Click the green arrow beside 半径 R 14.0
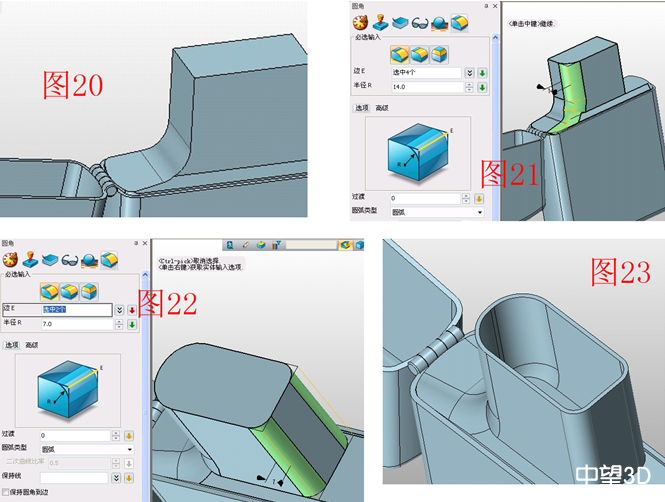Screen dimensions: 665x502 tap(481, 88)
